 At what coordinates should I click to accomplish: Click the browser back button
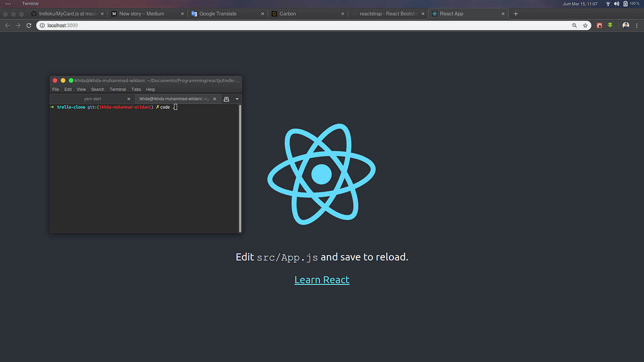pyautogui.click(x=7, y=25)
